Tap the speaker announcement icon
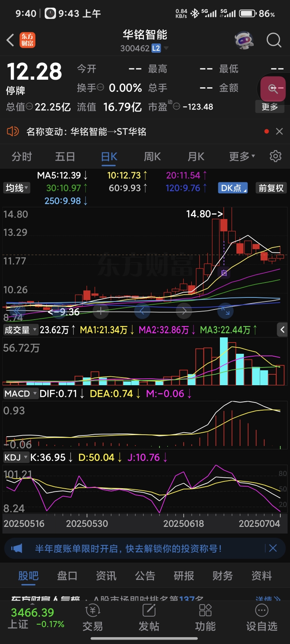This screenshot has width=290, height=644. [13, 131]
